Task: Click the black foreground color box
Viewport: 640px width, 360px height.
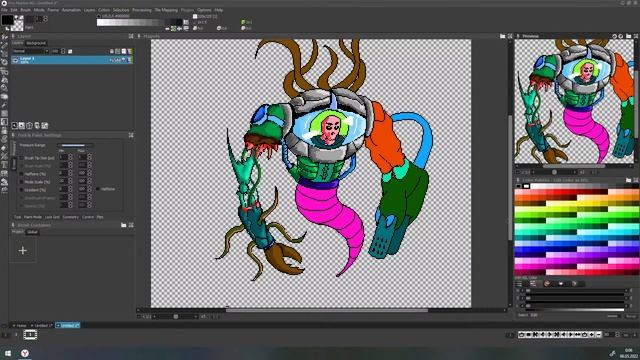Action: tap(7, 20)
